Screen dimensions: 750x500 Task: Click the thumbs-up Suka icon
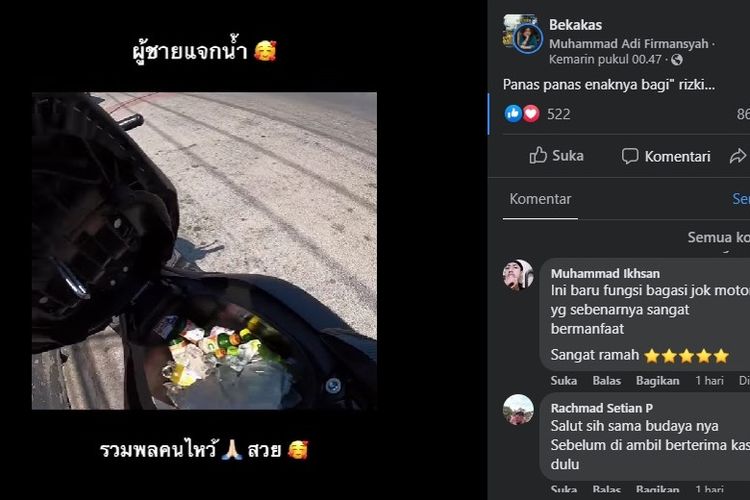[538, 156]
